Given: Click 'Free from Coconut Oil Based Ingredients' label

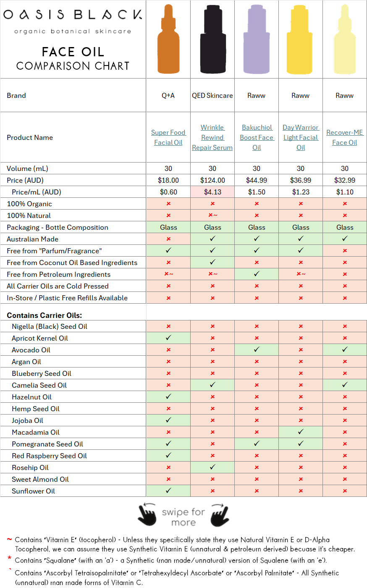Looking at the screenshot, I should pos(72,262).
